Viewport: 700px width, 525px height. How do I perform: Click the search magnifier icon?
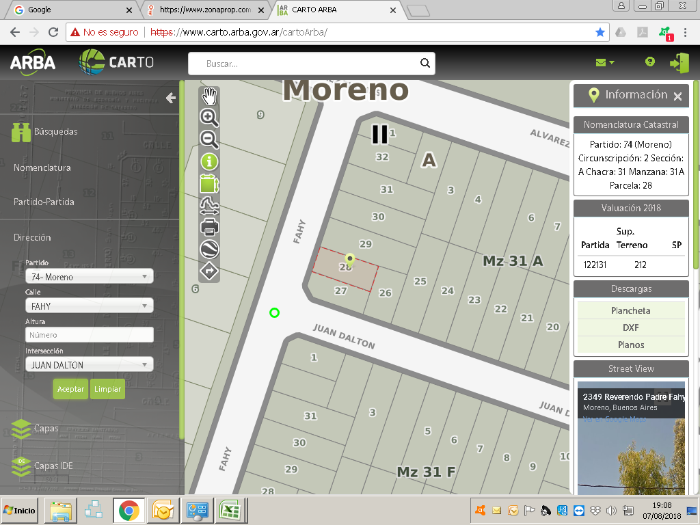click(x=425, y=63)
